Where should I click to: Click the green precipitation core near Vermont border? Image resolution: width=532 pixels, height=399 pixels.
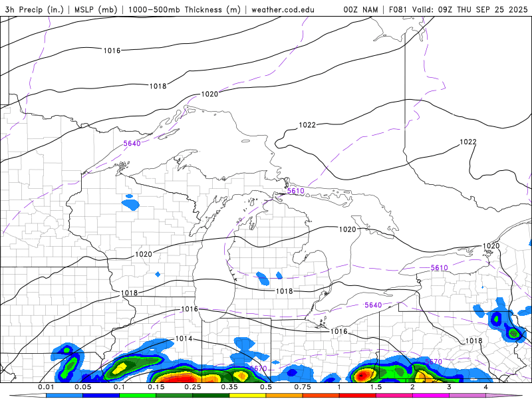pos(513,334)
